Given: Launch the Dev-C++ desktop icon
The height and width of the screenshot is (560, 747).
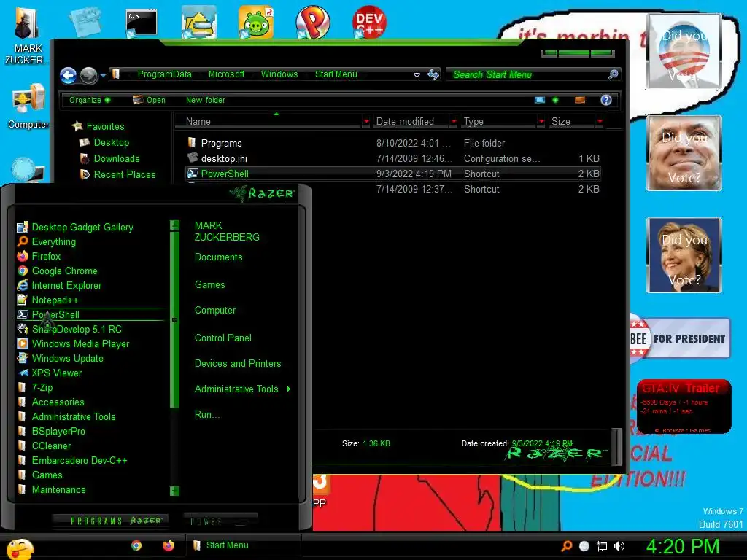Looking at the screenshot, I should pos(370,22).
